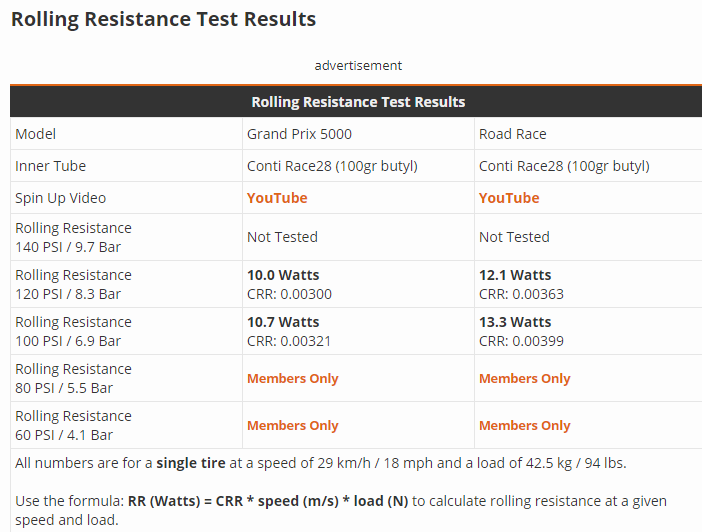Open the Grand Prix 5000 YouTube spin-up video
The height and width of the screenshot is (532, 702).
(x=277, y=198)
